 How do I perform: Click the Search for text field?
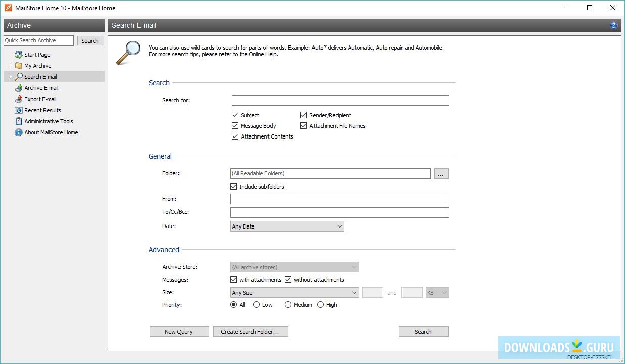click(x=340, y=100)
